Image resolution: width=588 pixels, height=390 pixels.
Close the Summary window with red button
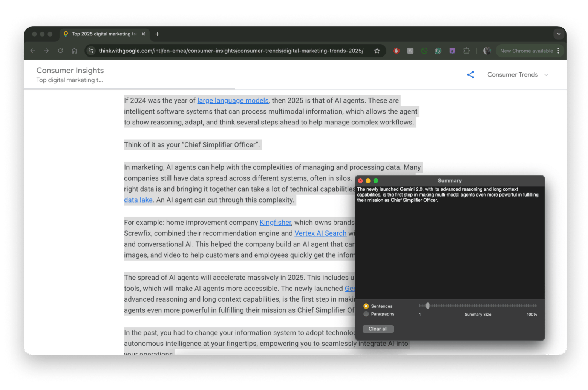[x=360, y=181]
